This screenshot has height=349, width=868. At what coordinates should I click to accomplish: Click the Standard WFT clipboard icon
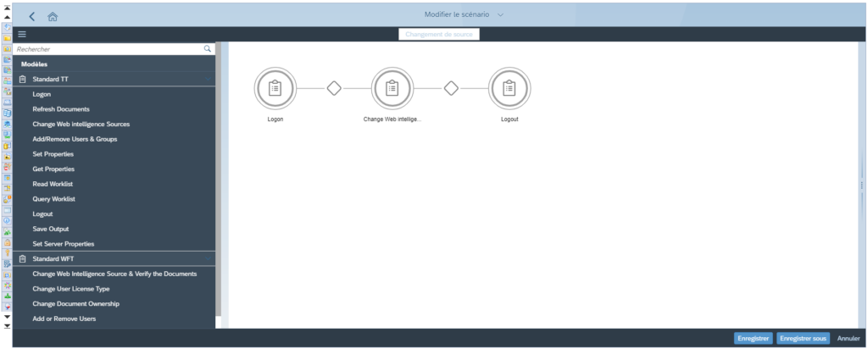click(x=23, y=258)
